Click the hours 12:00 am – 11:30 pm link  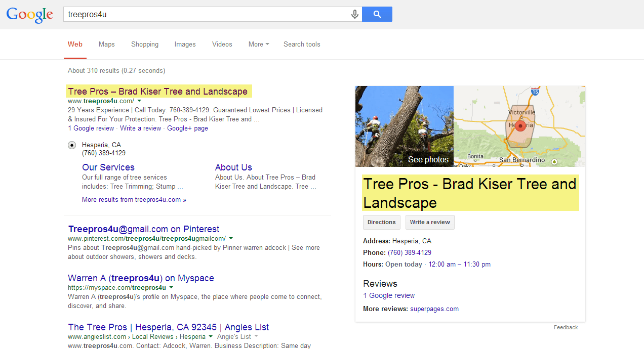coord(460,264)
